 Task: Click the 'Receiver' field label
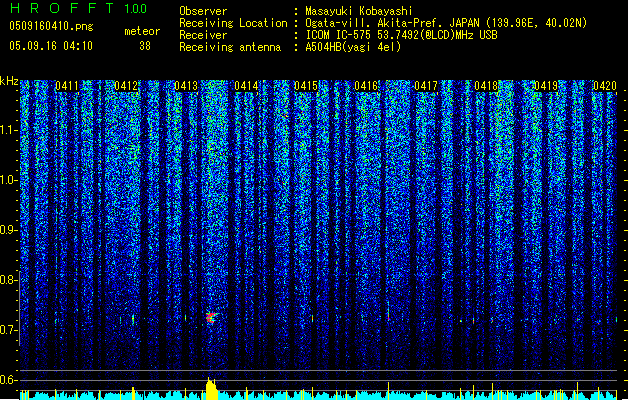tap(203, 35)
